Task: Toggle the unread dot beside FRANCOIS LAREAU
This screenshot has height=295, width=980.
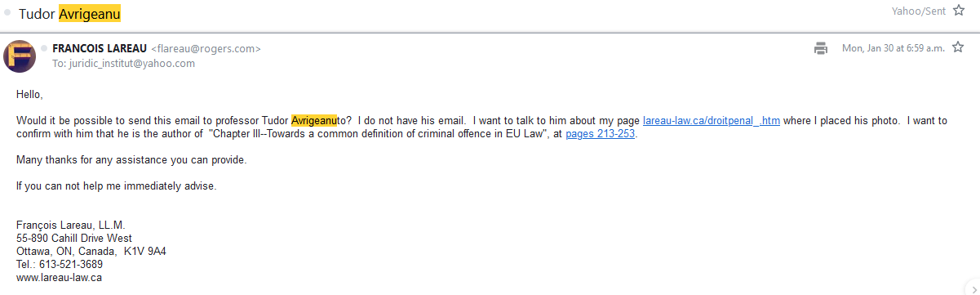Action: 45,49
